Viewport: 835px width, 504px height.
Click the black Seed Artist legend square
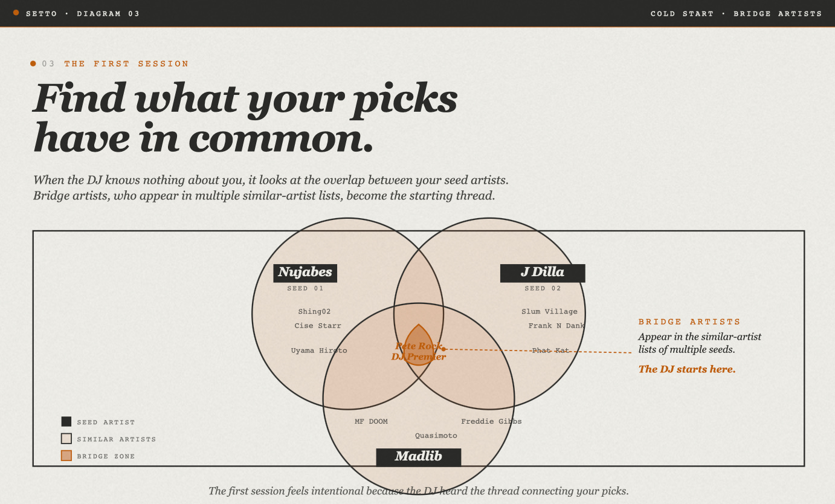point(66,422)
